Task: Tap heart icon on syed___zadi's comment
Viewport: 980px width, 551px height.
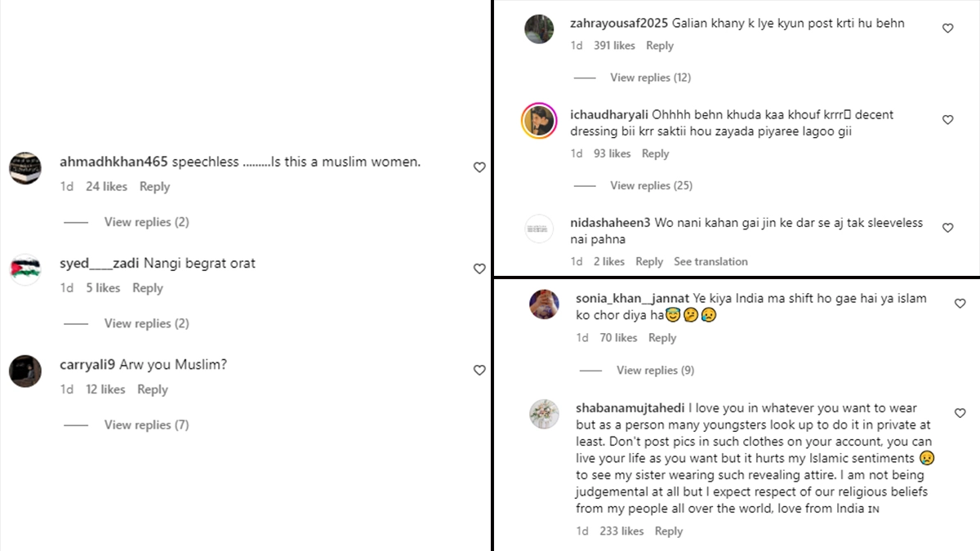Action: [479, 269]
